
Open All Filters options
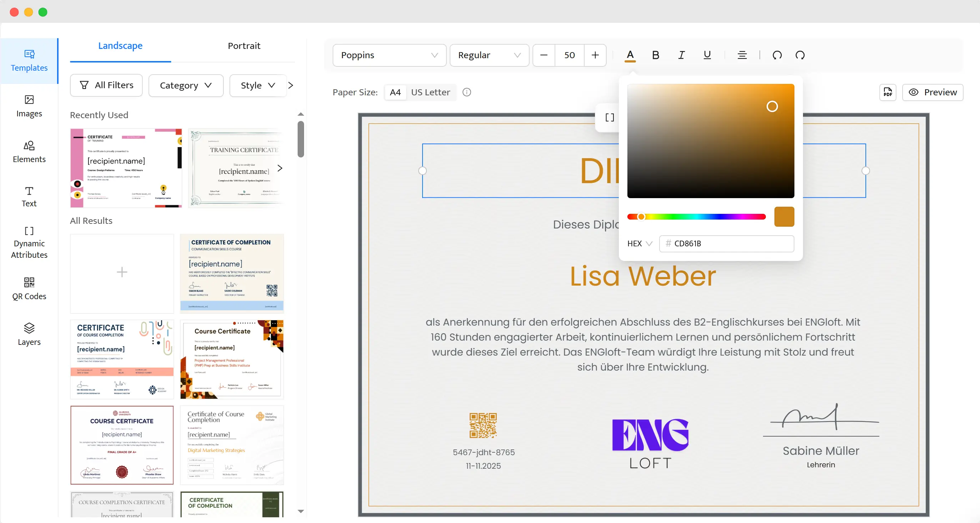coord(106,85)
